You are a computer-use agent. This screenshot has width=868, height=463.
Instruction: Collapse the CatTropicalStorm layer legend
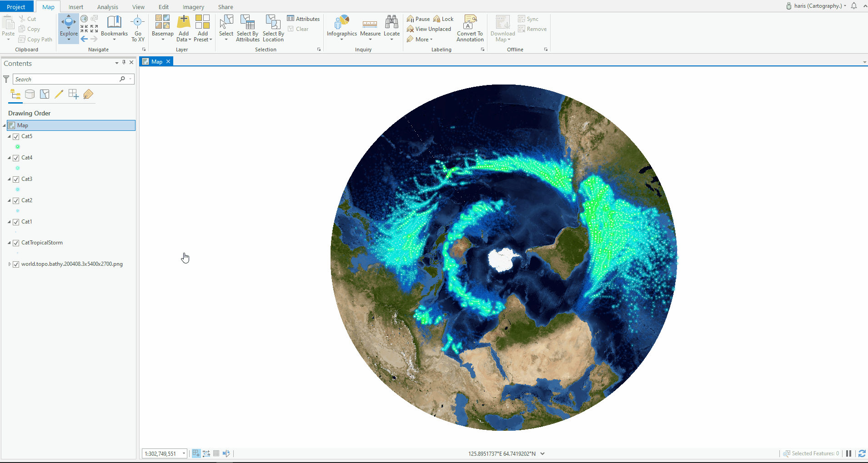[x=9, y=243]
